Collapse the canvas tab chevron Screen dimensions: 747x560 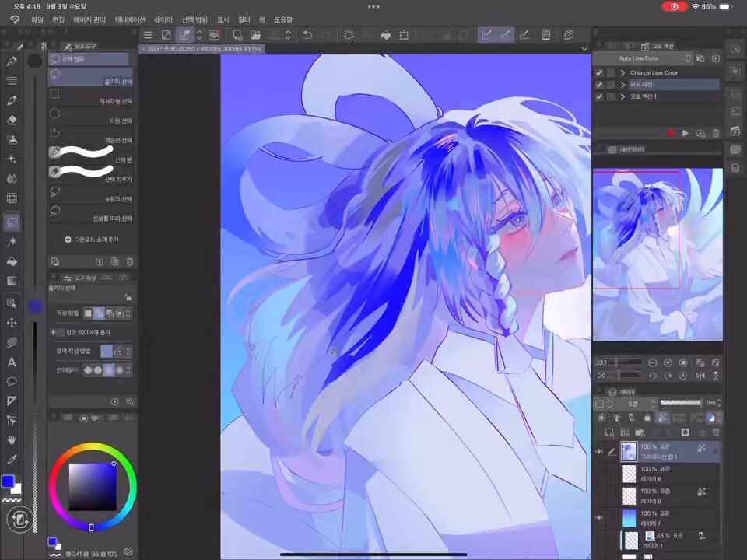coord(584,48)
